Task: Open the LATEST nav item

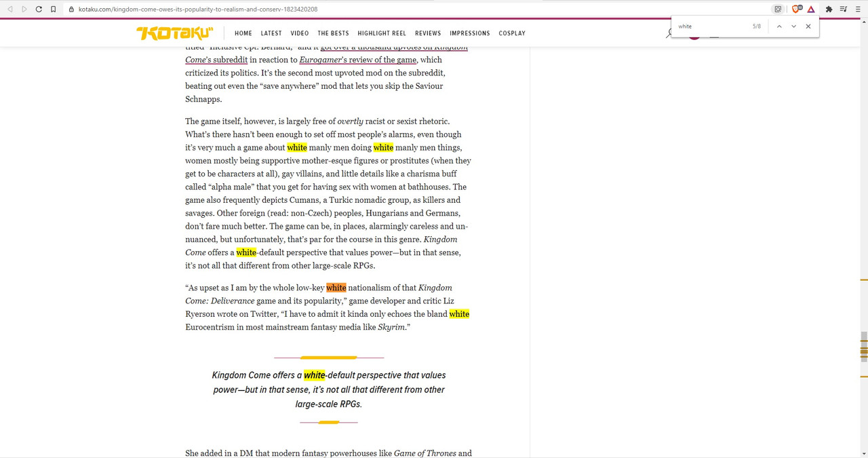Action: [x=271, y=33]
